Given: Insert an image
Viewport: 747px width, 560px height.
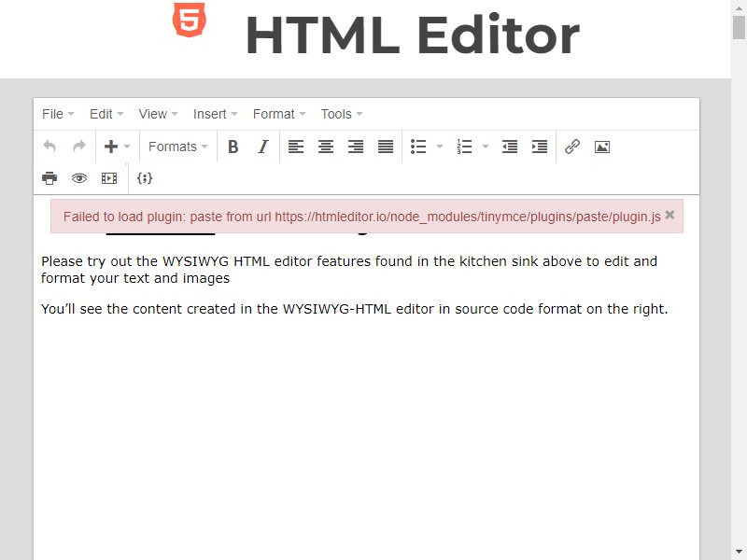Looking at the screenshot, I should (x=602, y=147).
